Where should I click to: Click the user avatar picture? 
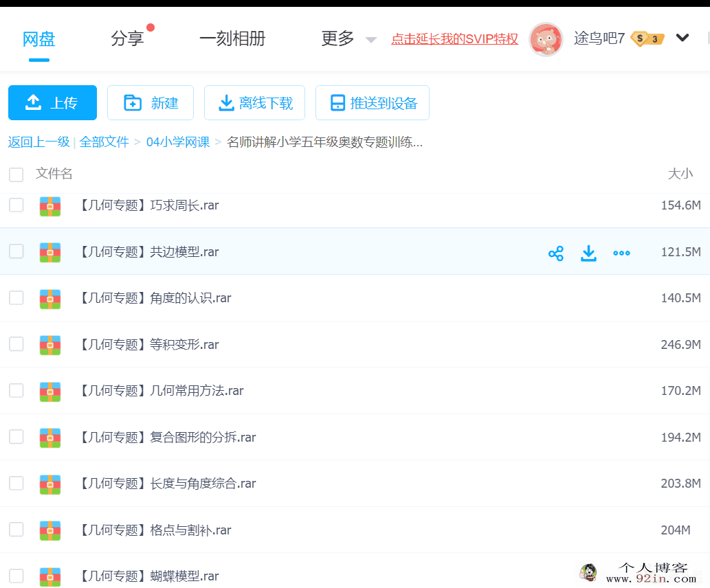click(x=546, y=39)
